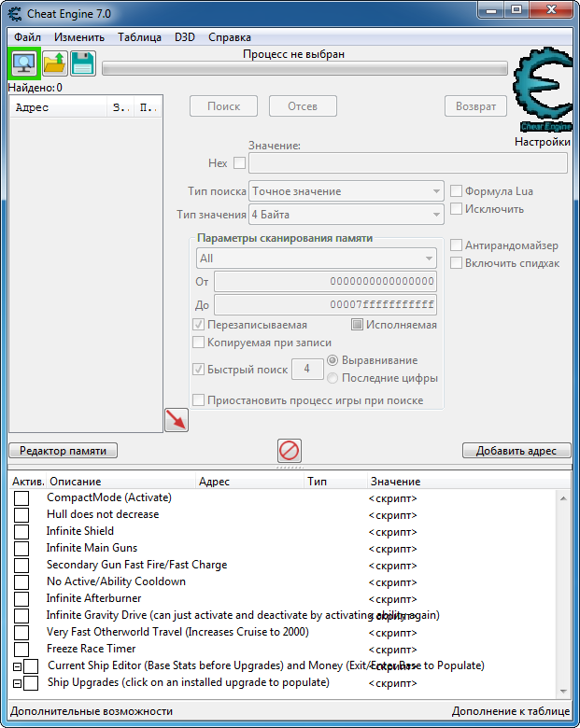Select Последние цифры radio button

332,378
